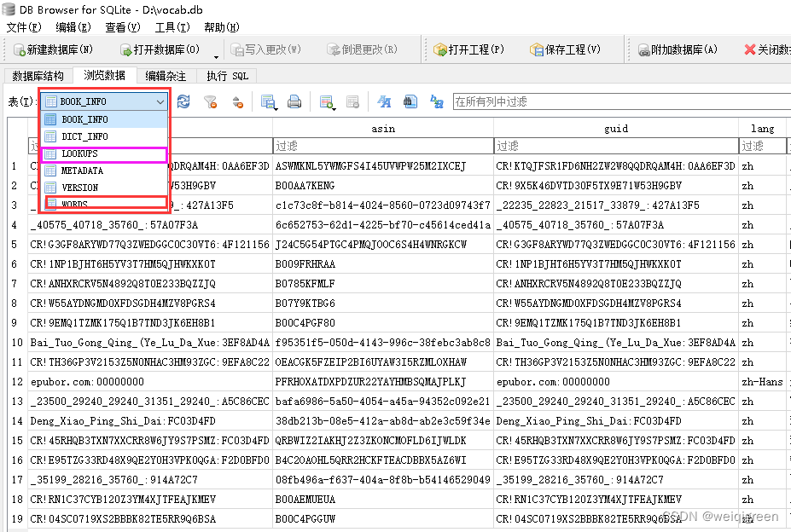Click the guid column filter field
This screenshot has height=532, width=791.
coord(615,146)
